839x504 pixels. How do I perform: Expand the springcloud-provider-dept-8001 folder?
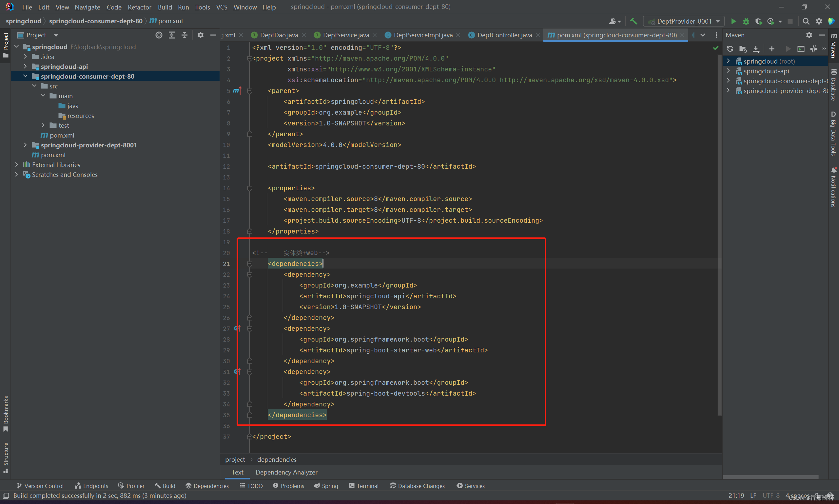click(26, 145)
